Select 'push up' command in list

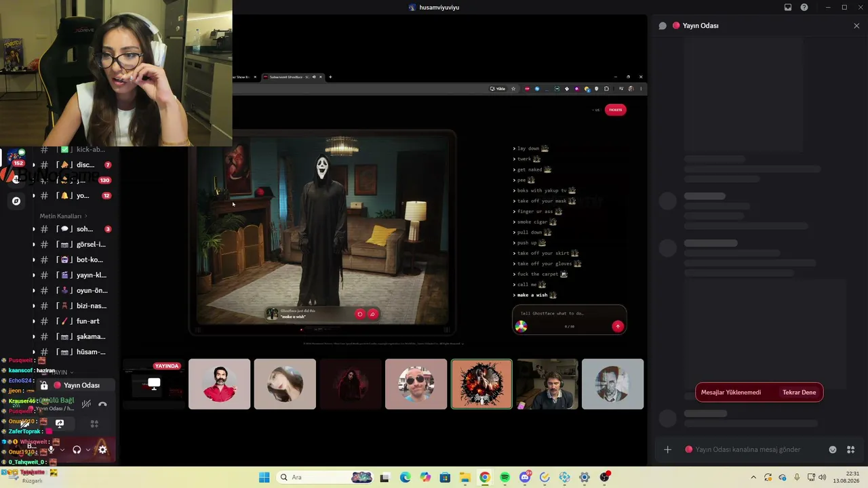(x=530, y=243)
